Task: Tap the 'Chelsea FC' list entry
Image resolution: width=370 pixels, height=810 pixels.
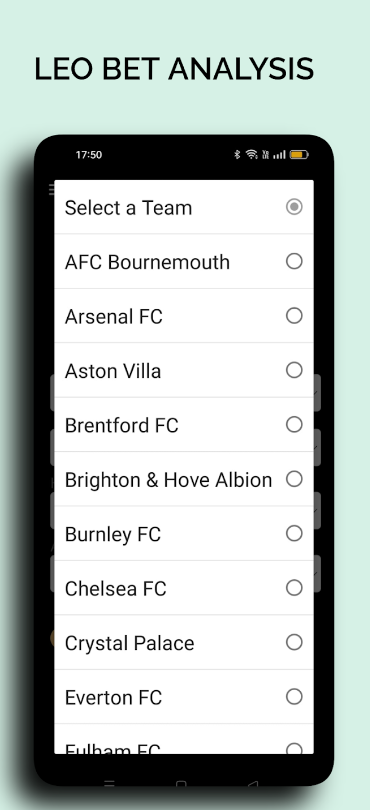Action: click(x=183, y=588)
